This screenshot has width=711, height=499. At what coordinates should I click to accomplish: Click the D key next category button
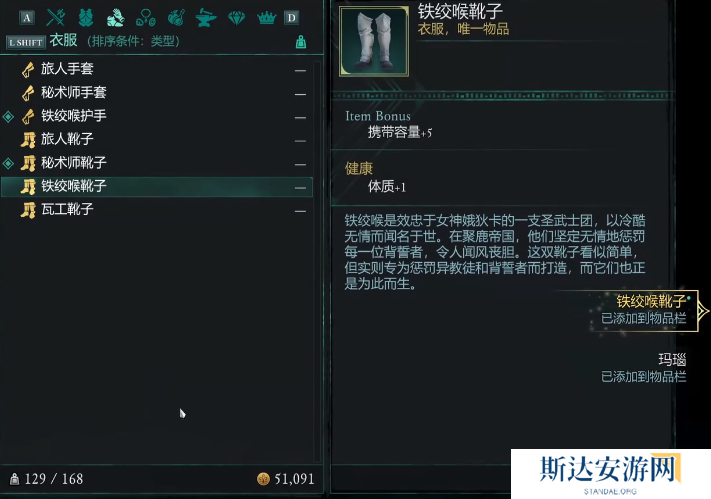tap(292, 18)
